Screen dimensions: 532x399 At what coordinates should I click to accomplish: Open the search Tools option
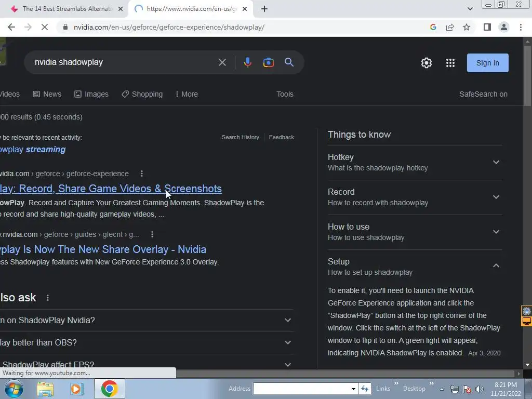pyautogui.click(x=285, y=95)
